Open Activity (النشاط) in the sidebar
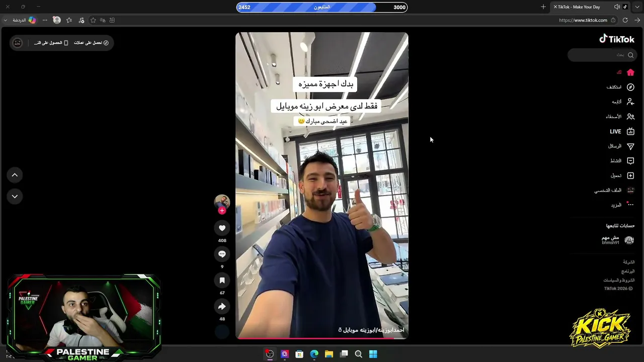The image size is (644, 362). (622, 161)
